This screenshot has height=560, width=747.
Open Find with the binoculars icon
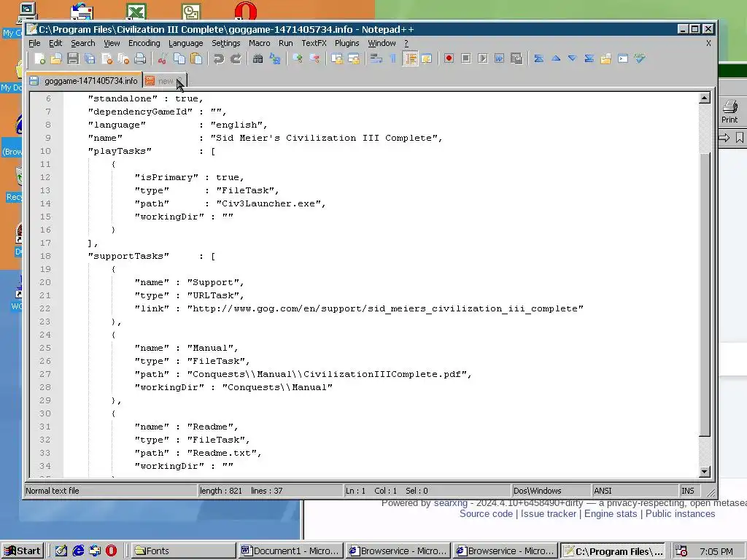tap(258, 58)
